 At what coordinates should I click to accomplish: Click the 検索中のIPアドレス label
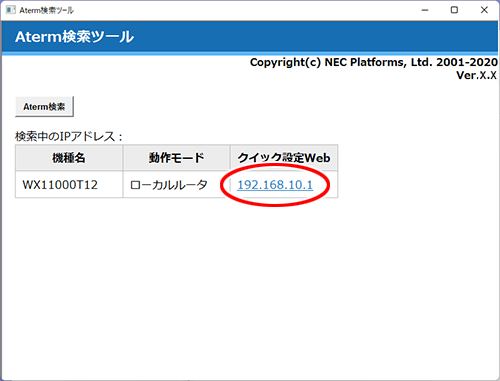69,136
